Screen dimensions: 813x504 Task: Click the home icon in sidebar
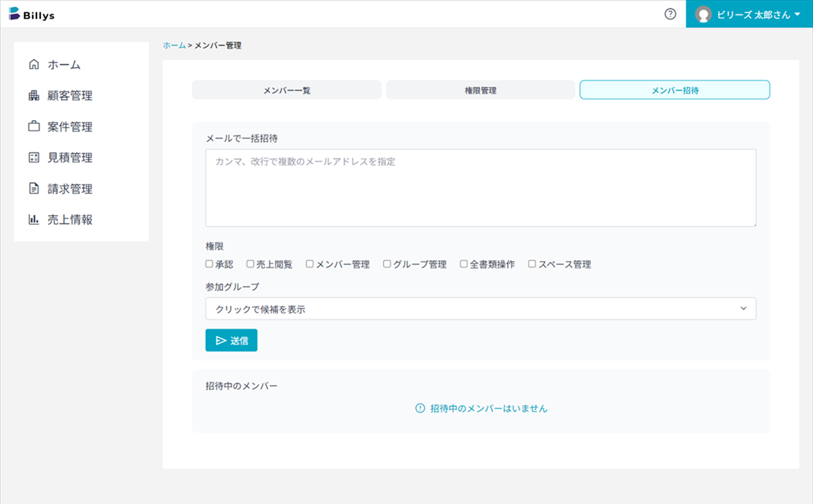tap(34, 65)
